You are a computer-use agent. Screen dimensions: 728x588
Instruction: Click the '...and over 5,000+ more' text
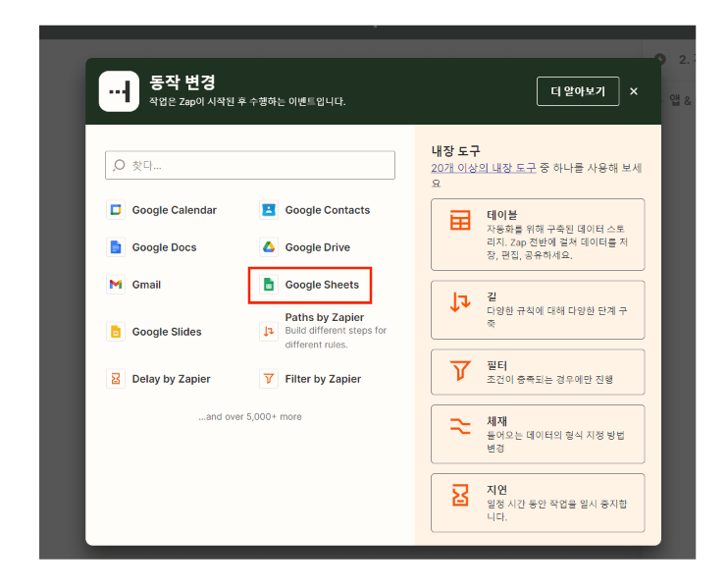tap(250, 416)
